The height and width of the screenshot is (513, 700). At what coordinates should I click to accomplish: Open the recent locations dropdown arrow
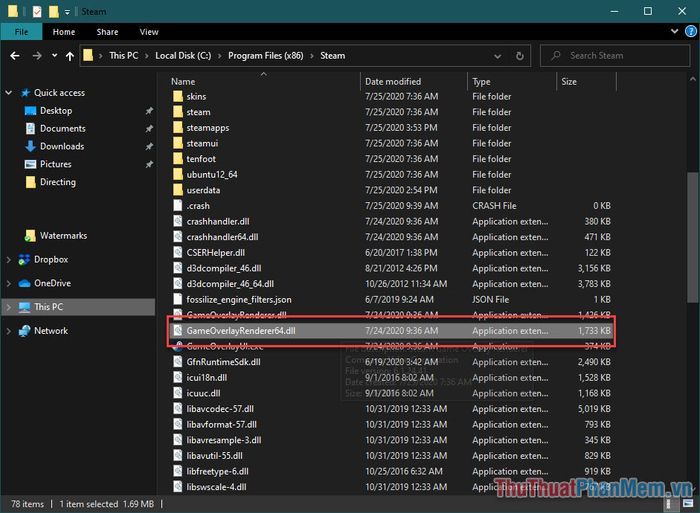click(x=54, y=55)
